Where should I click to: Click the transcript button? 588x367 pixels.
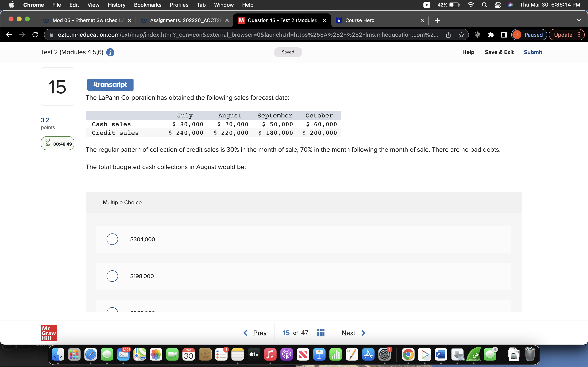110,84
